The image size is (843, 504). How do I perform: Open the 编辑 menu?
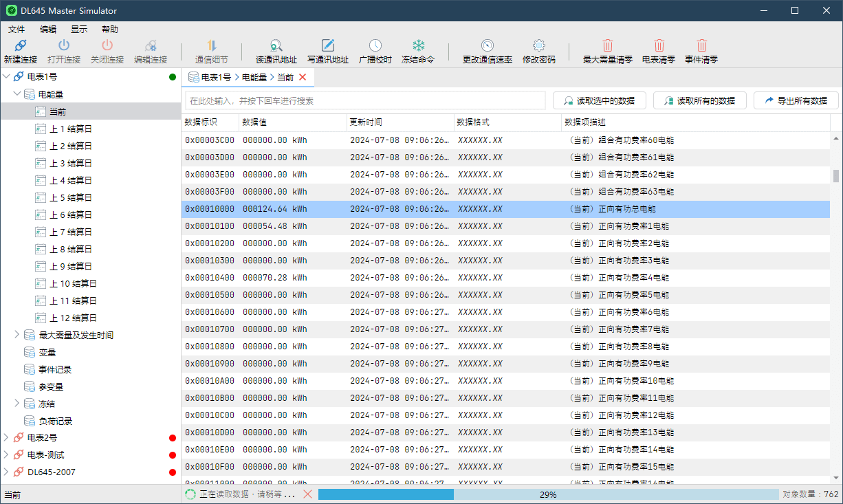click(x=48, y=30)
